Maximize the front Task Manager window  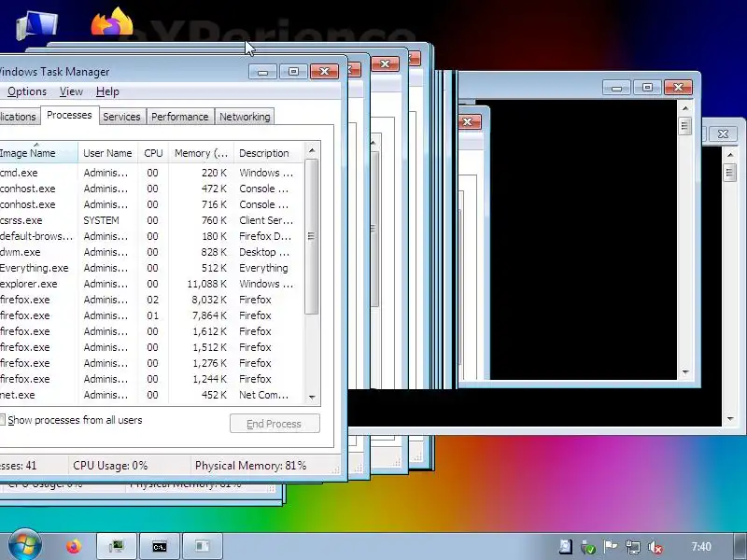[x=293, y=72]
